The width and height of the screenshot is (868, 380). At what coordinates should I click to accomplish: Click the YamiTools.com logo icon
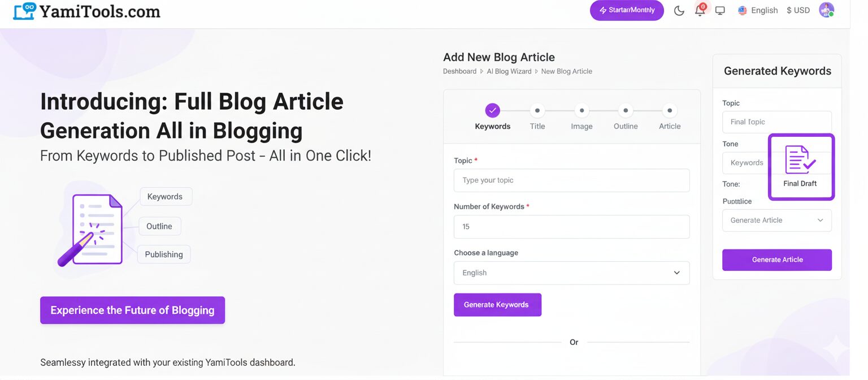pyautogui.click(x=23, y=10)
